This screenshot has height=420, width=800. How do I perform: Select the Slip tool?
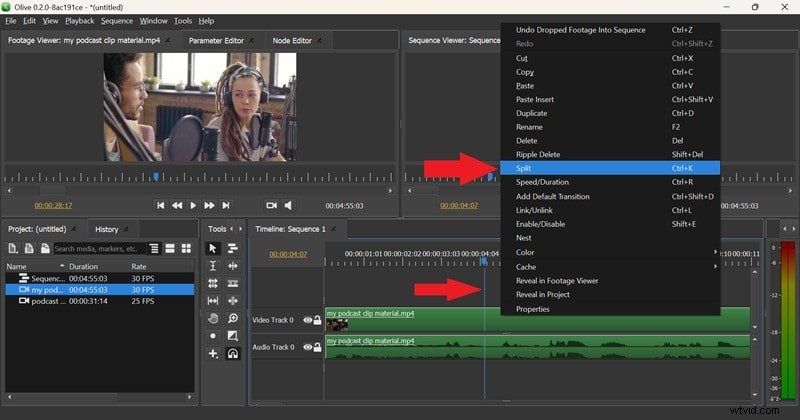[x=213, y=301]
